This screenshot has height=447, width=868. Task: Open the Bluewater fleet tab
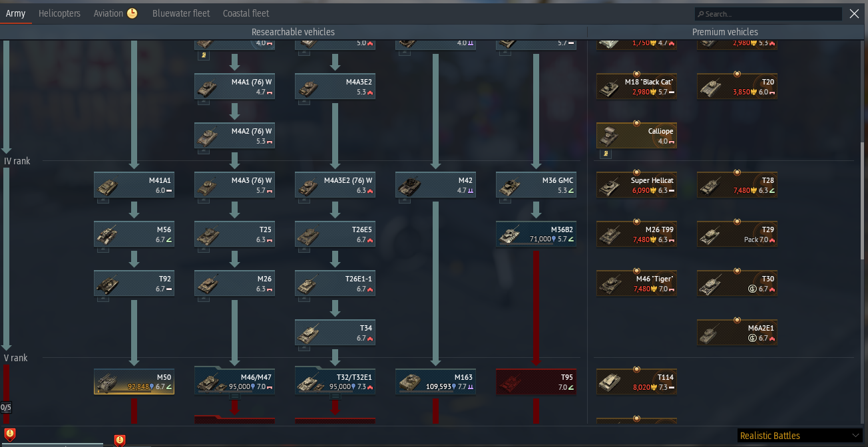pyautogui.click(x=181, y=13)
